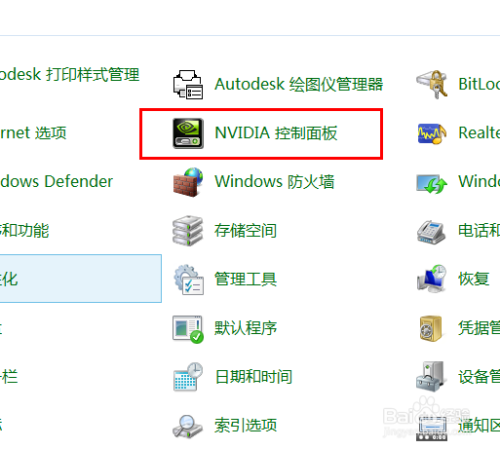This screenshot has height=449, width=500.
Task: Click the 设备管理器 toolbox icon
Action: (x=430, y=377)
